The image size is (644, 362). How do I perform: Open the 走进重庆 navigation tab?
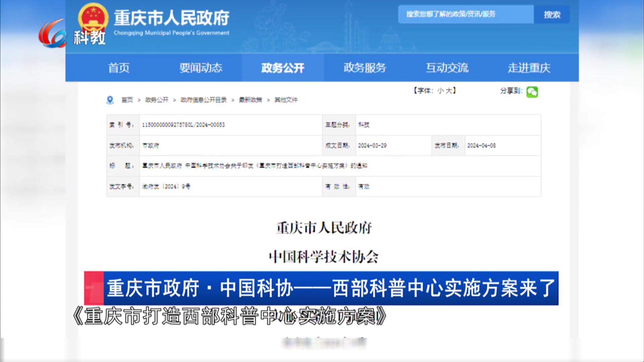529,68
